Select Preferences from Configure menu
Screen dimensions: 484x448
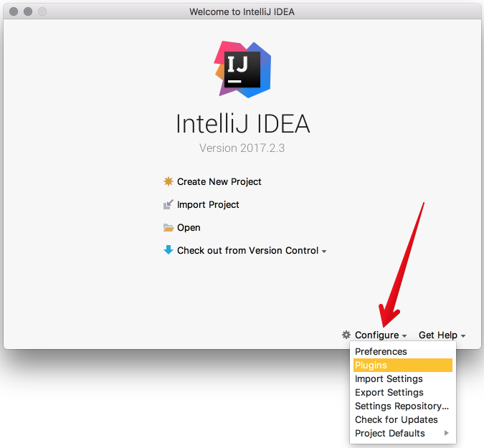[x=402, y=351]
